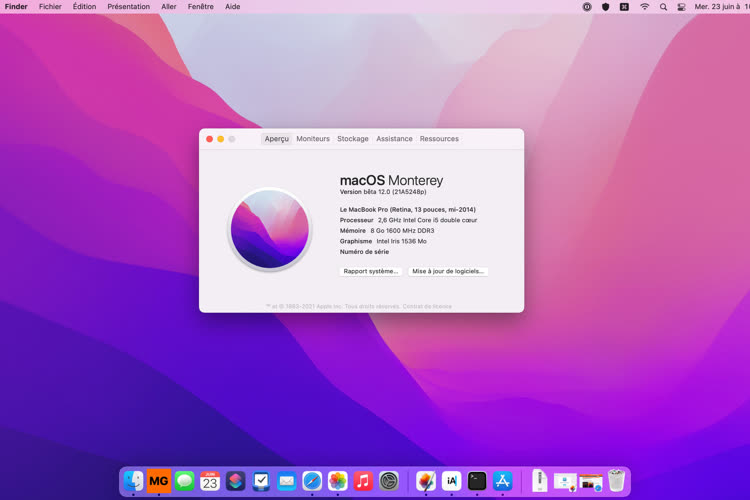Open the Fichier menu
This screenshot has width=750, height=500.
pyautogui.click(x=50, y=7)
